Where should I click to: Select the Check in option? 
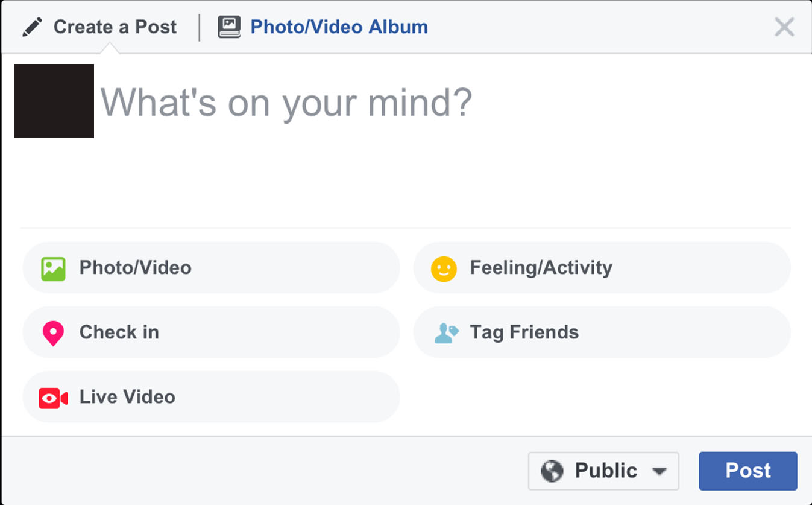pyautogui.click(x=212, y=332)
